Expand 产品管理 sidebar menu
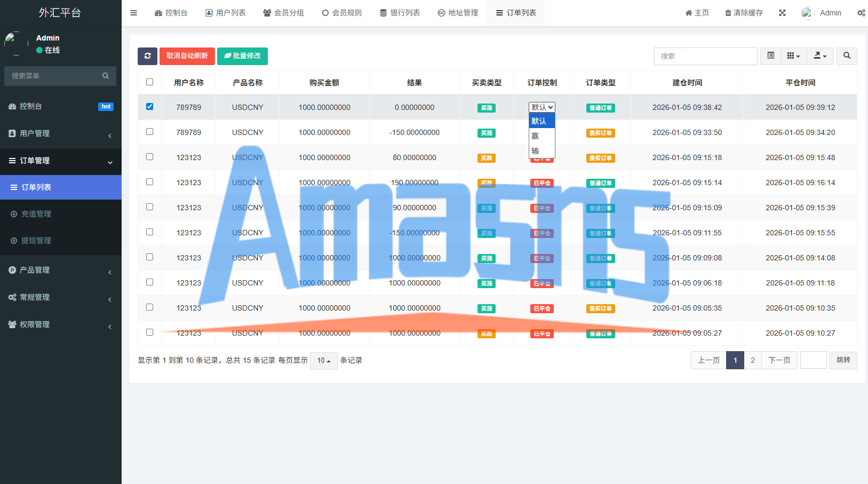 tap(61, 270)
